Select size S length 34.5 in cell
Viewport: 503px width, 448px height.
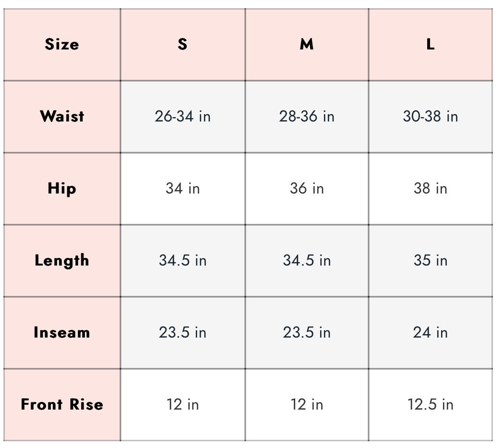click(182, 260)
